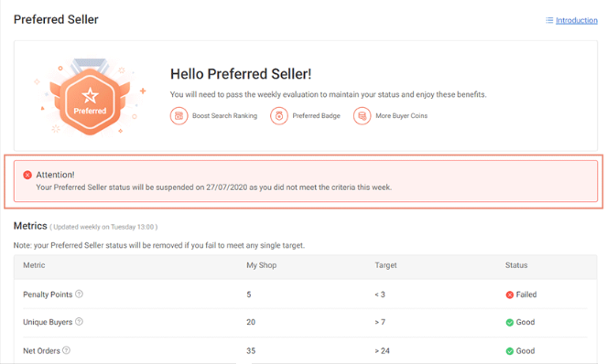This screenshot has height=364, width=606.
Task: Click the green Good icon beside Unique Buyers
Action: point(510,322)
